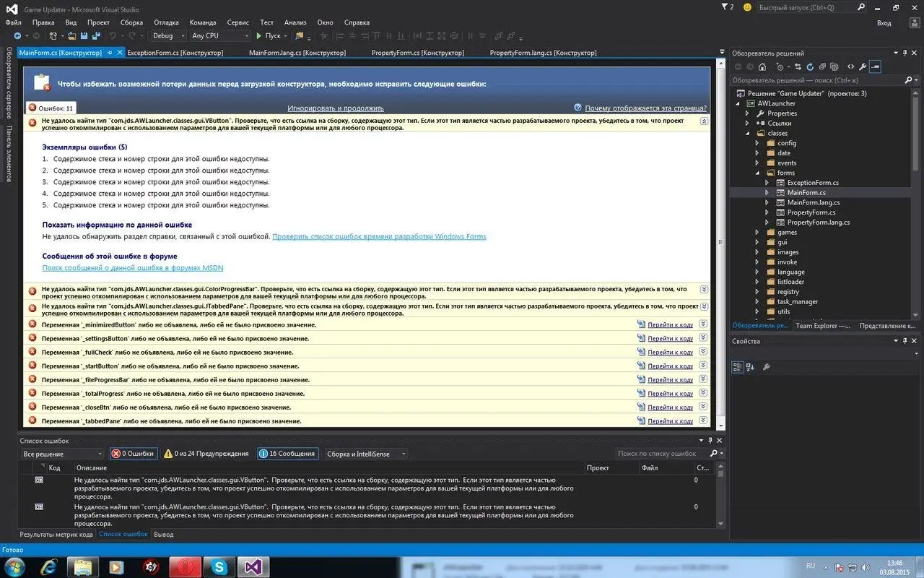Click the Save All toolbar icon
The image size is (924, 578).
pos(96,35)
